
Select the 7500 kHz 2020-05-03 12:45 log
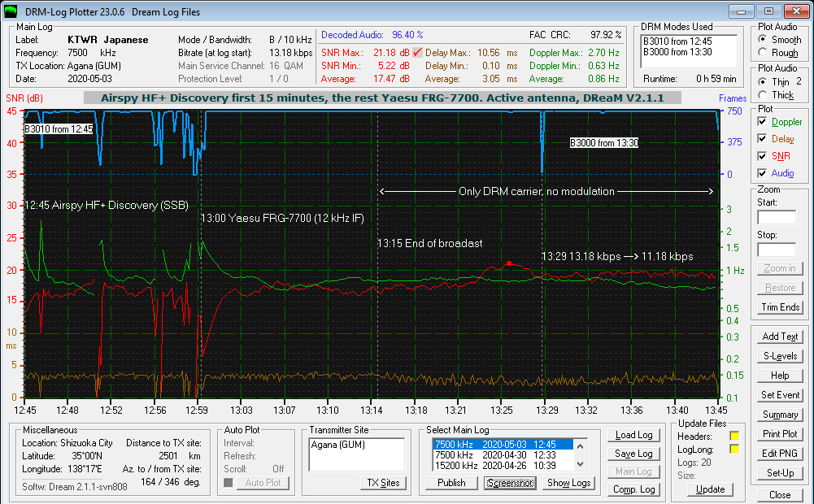click(x=502, y=445)
